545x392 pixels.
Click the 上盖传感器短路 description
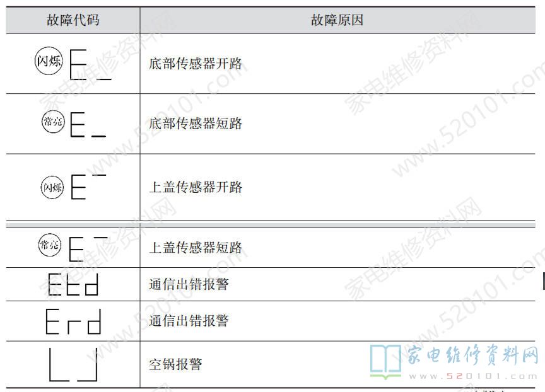196,248
